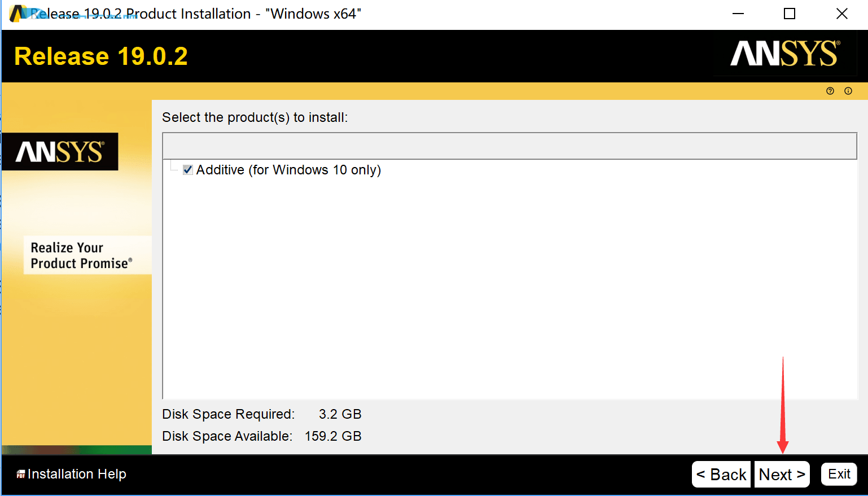The height and width of the screenshot is (496, 868).
Task: Click the "Release 19.0.2" yellow heading
Action: (x=101, y=56)
